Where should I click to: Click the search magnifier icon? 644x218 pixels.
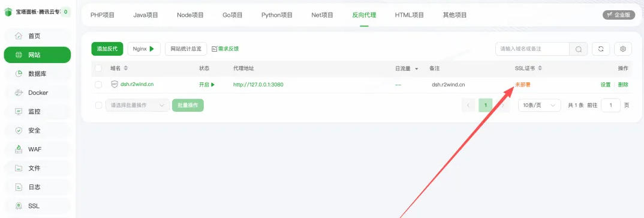pos(578,49)
